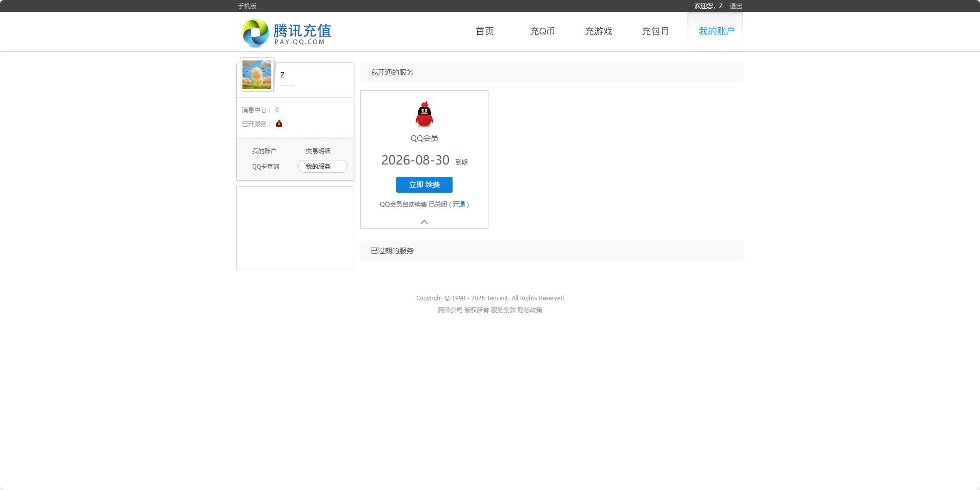Image resolution: width=980 pixels, height=490 pixels.
Task: Click the user avatar thumbnail
Action: tap(256, 74)
